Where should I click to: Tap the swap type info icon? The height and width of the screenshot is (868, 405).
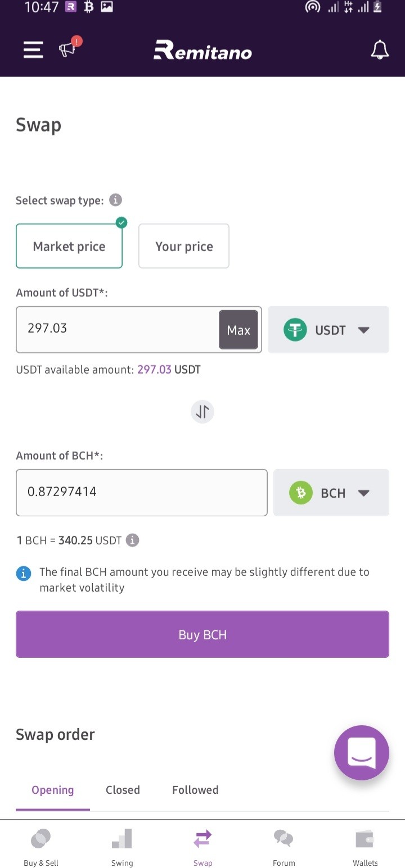pyautogui.click(x=115, y=200)
